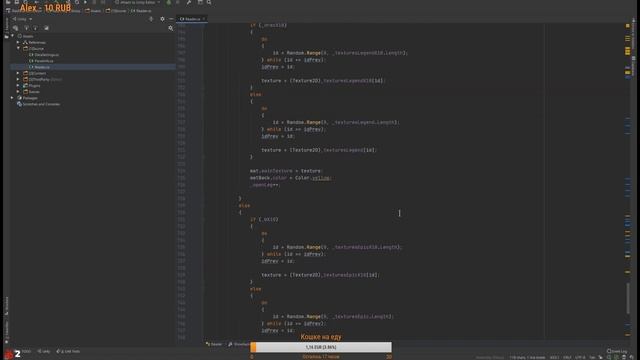The image size is (640, 360).
Task: Close the Readers.cs editor tab
Action: (x=204, y=19)
